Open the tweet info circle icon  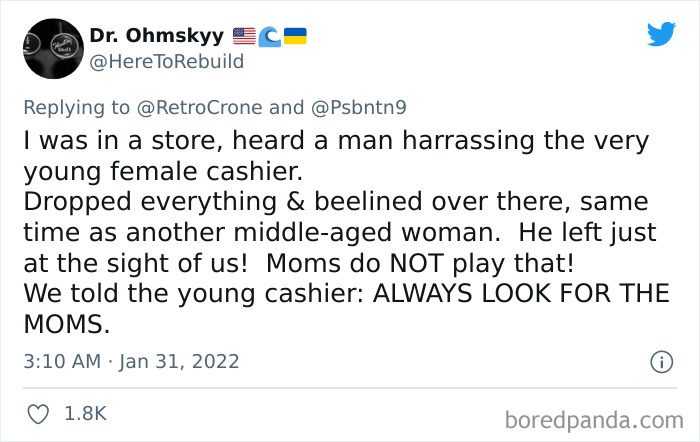tap(662, 362)
